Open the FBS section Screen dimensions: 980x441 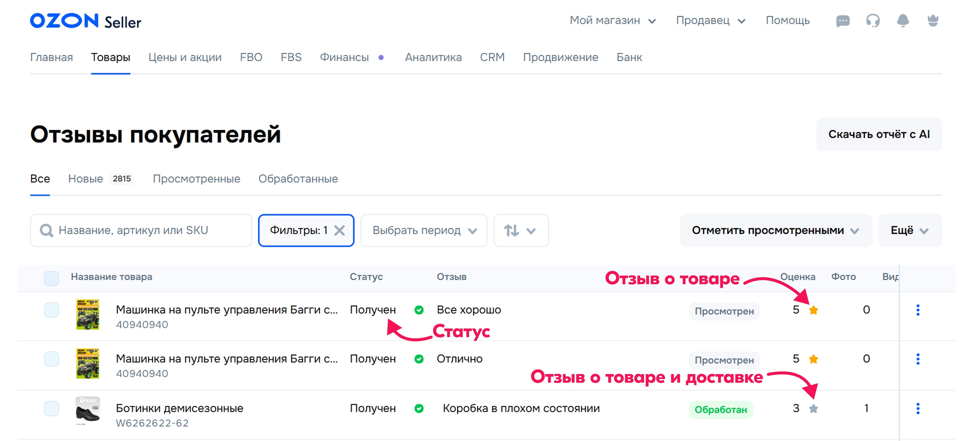291,57
